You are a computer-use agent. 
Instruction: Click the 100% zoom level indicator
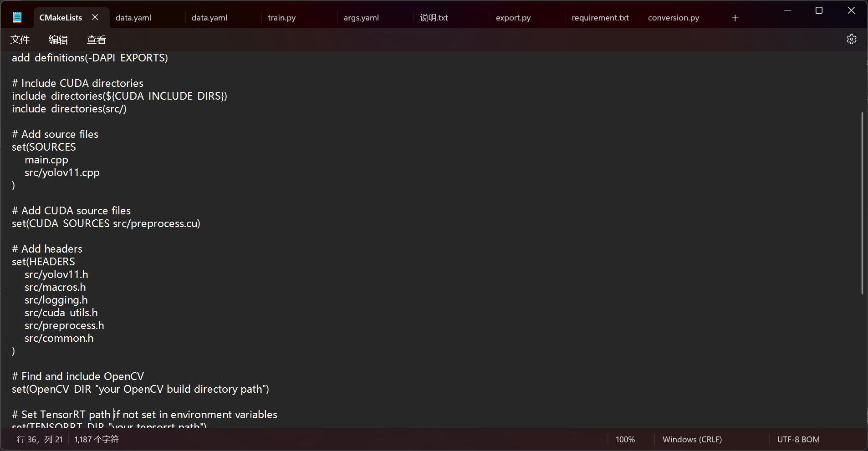pos(625,440)
